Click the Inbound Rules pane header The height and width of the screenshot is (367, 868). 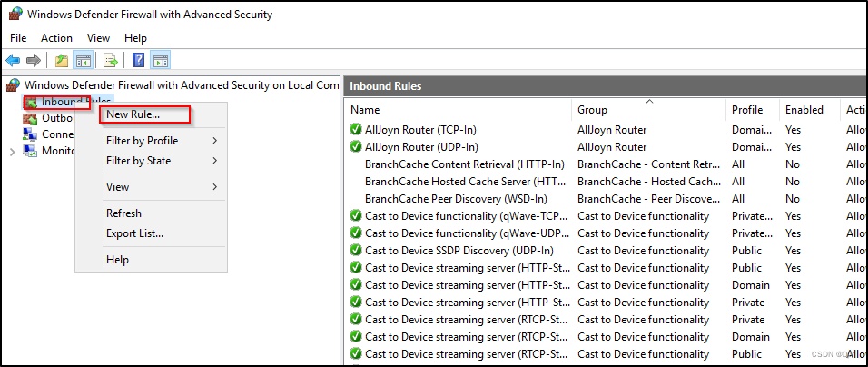(605, 86)
